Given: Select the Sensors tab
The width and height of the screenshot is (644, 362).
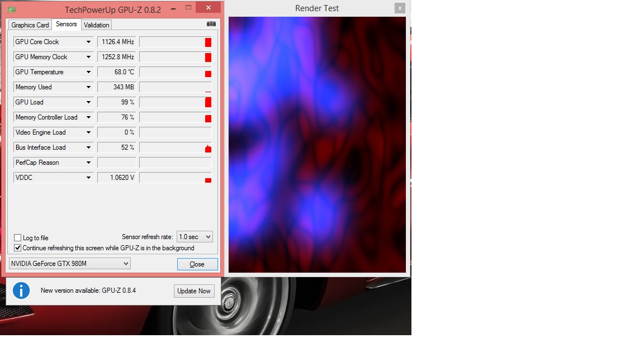Looking at the screenshot, I should click(67, 25).
